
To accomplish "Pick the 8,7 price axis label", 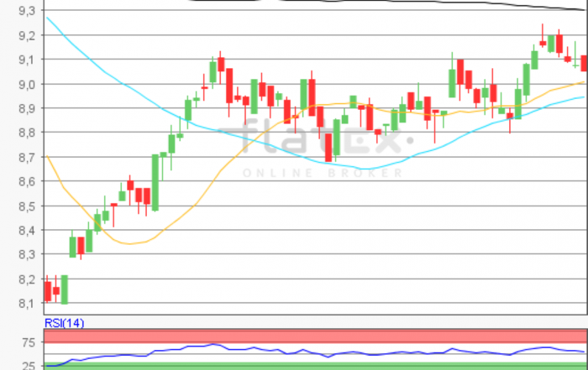I will click(x=26, y=158).
